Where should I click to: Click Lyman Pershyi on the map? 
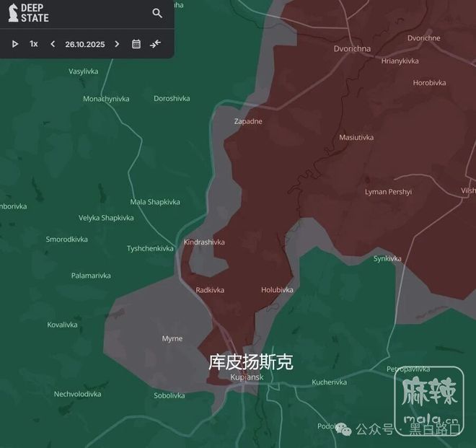pos(388,192)
